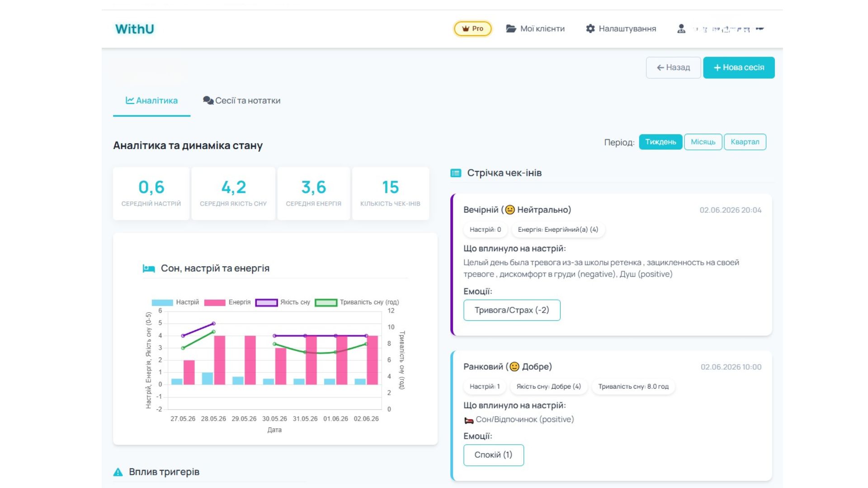Open the Сесії та нотатки tab
Viewport: 868px width, 488px height.
[242, 101]
